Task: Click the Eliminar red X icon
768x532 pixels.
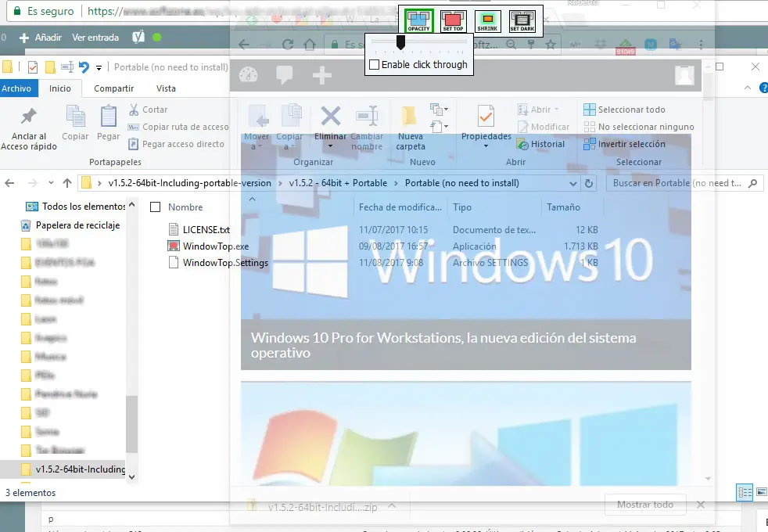Action: click(x=331, y=117)
